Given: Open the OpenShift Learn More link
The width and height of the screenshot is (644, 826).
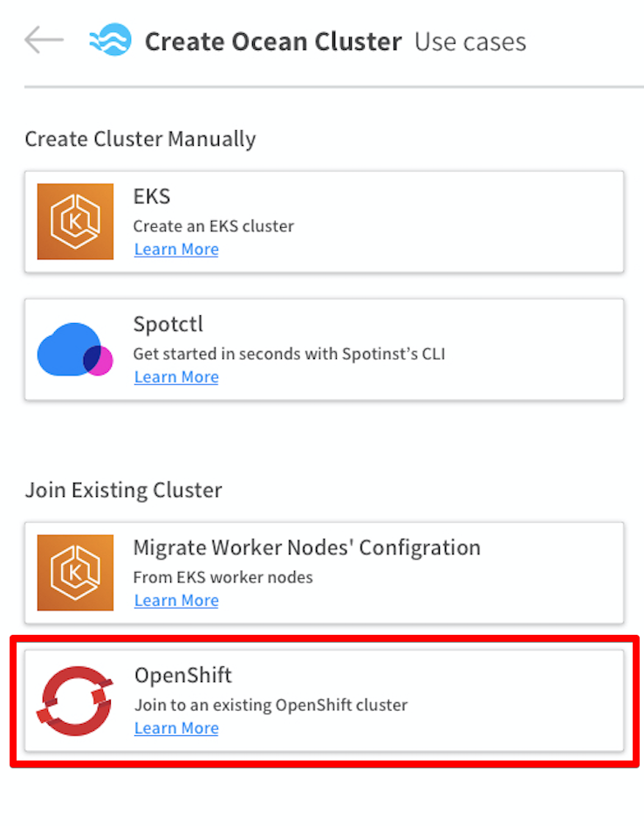Looking at the screenshot, I should 176,728.
